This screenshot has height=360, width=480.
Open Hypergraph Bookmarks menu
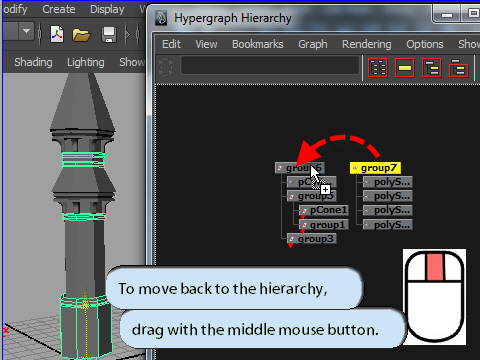tap(258, 44)
